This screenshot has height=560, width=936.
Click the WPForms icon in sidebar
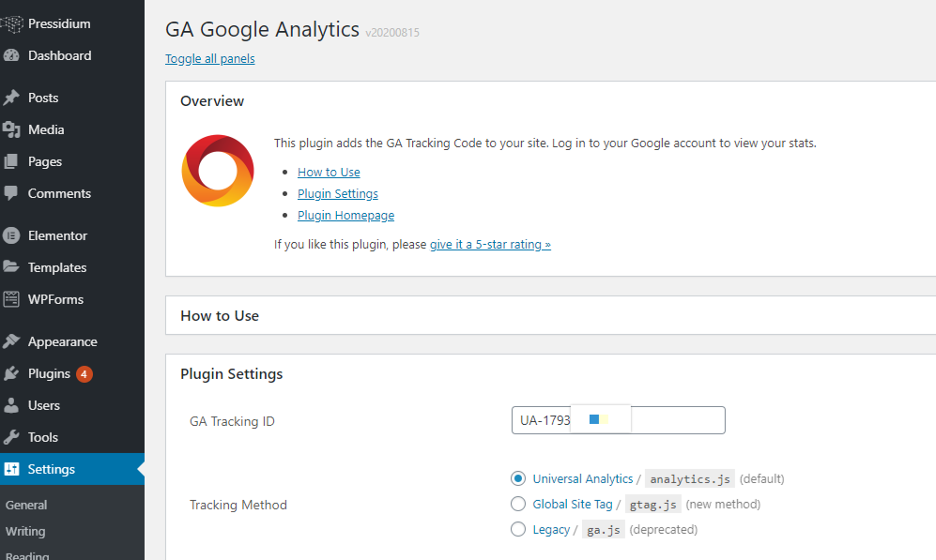[x=11, y=299]
